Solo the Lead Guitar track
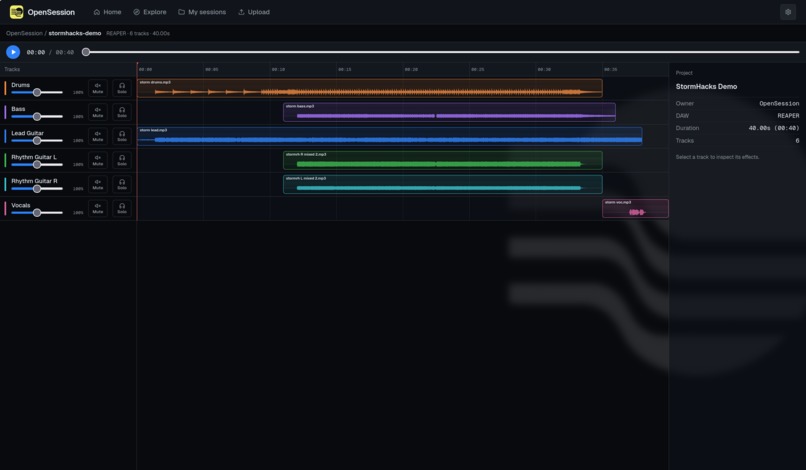Viewport: 806px width, 470px height. coord(122,136)
